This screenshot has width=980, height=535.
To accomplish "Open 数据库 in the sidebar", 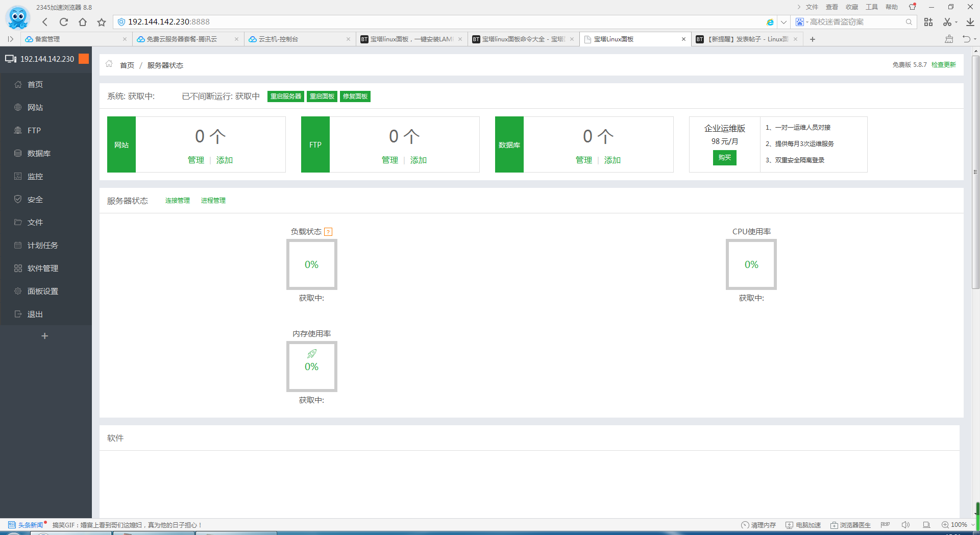I will coord(46,153).
